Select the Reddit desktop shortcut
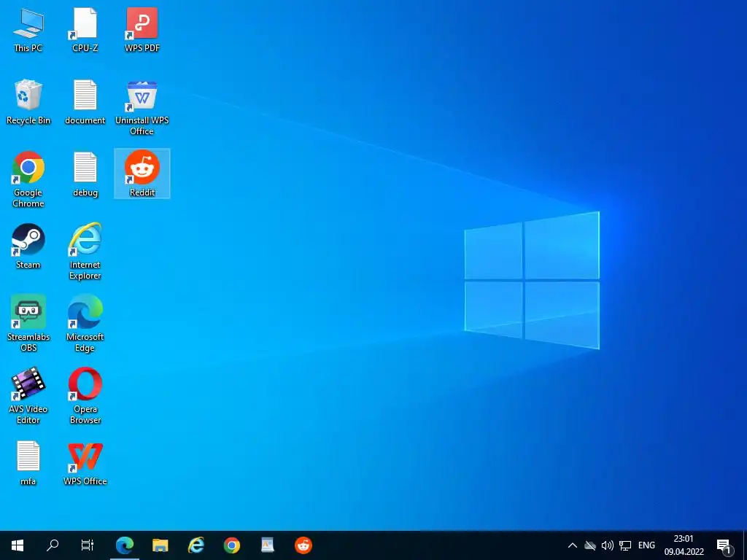 coord(142,174)
